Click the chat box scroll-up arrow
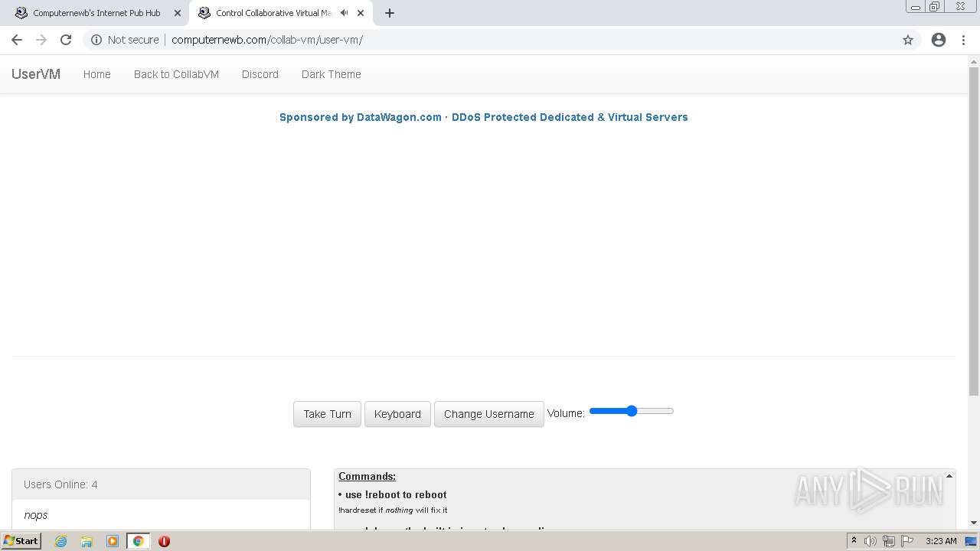The height and width of the screenshot is (551, 980). click(949, 476)
